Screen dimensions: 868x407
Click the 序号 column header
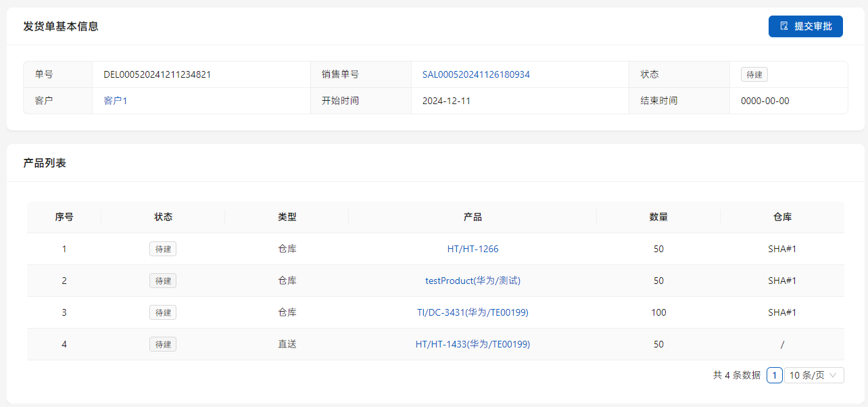pos(64,217)
